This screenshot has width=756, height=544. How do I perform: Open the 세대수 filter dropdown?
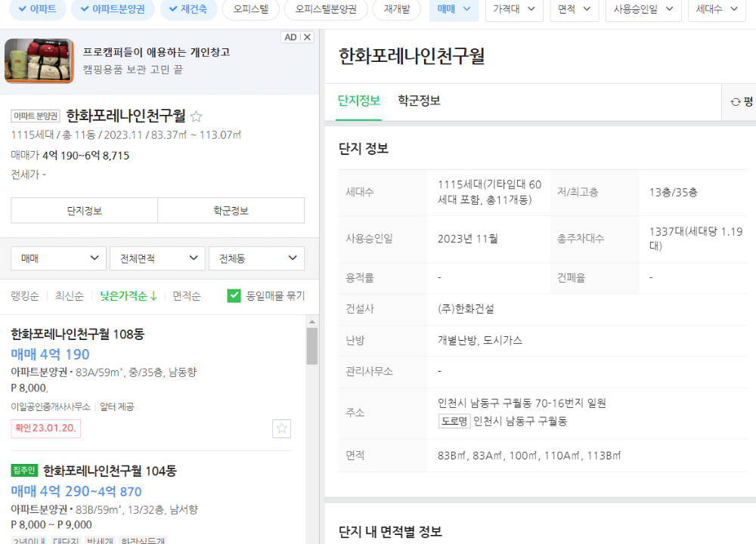[717, 9]
